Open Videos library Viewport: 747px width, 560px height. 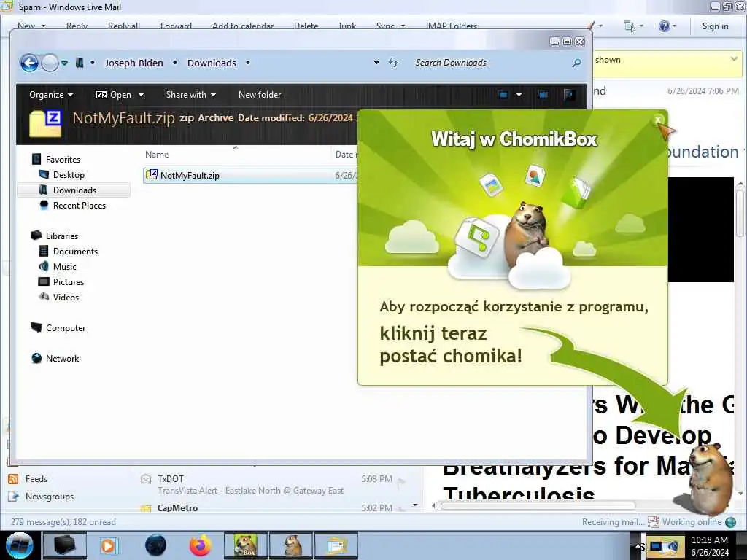click(66, 297)
